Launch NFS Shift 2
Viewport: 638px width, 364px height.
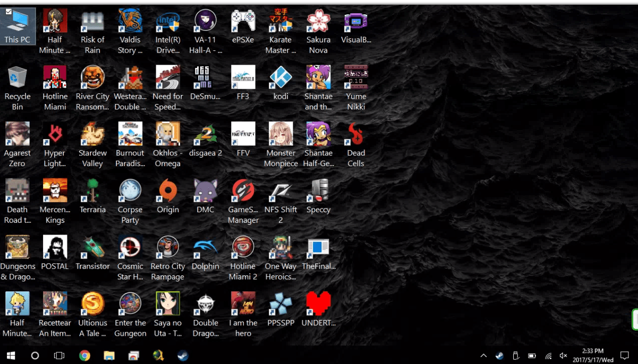click(281, 190)
